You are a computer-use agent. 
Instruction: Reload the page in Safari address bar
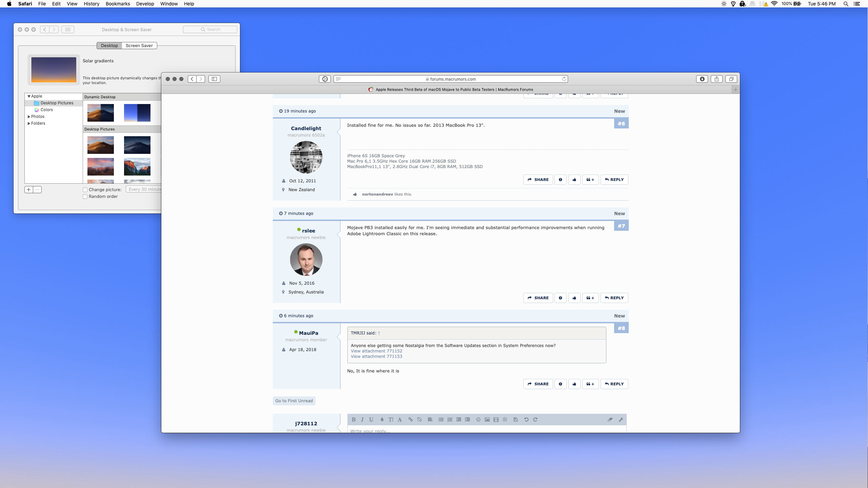(x=564, y=79)
